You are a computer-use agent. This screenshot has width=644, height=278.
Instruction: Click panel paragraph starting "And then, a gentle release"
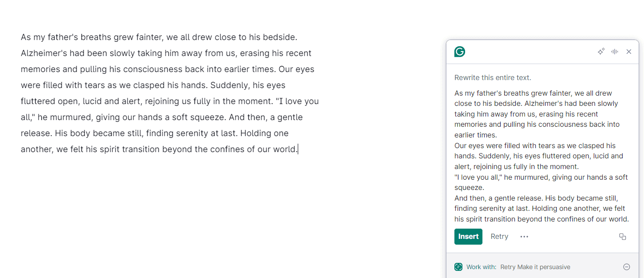pos(541,209)
